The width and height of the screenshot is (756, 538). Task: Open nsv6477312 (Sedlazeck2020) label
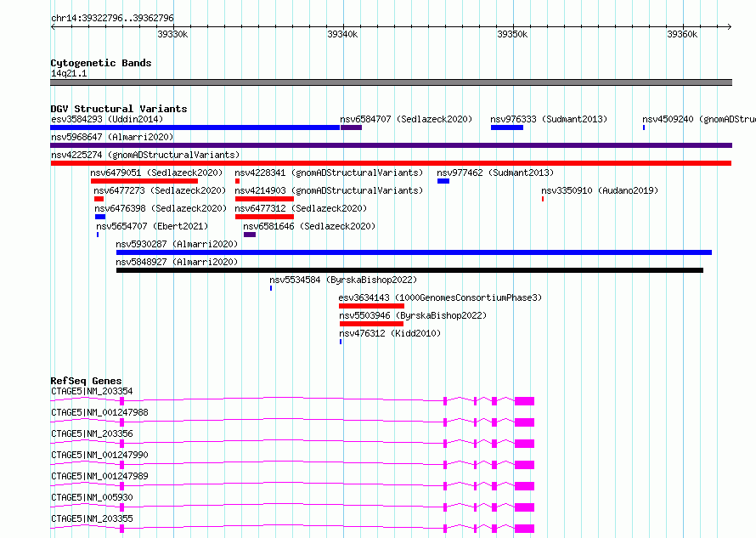301,208
